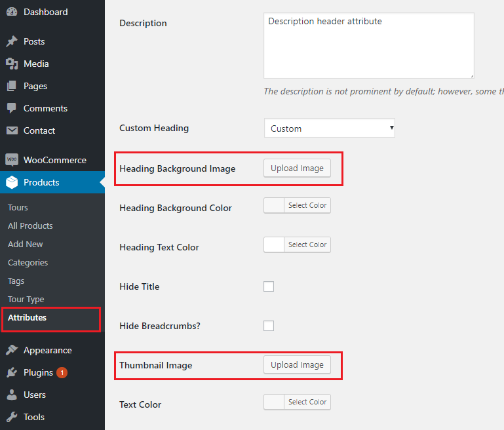504x430 pixels.
Task: Upload a Thumbnail Image
Action: (297, 364)
